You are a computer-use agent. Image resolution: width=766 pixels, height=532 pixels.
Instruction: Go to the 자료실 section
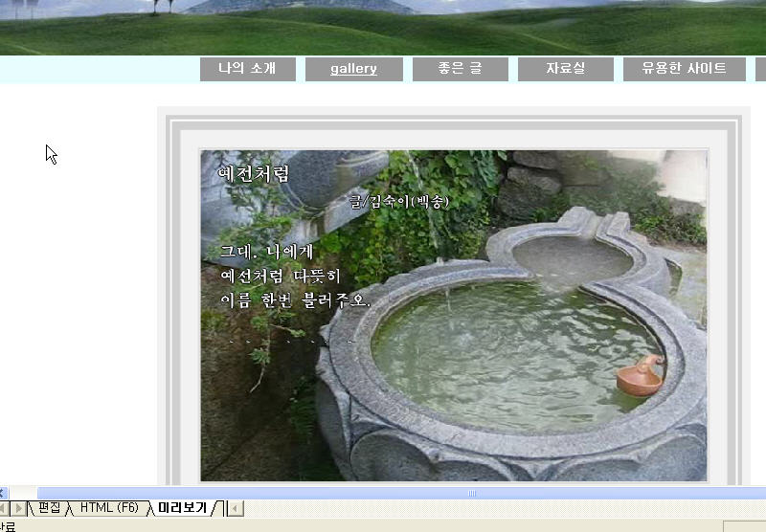566,69
